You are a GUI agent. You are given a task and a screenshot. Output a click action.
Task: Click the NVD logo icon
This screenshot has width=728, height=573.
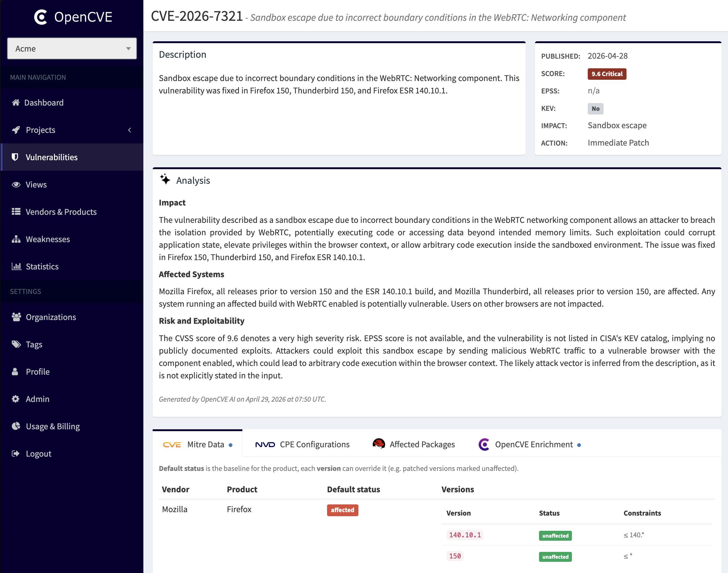click(x=265, y=444)
